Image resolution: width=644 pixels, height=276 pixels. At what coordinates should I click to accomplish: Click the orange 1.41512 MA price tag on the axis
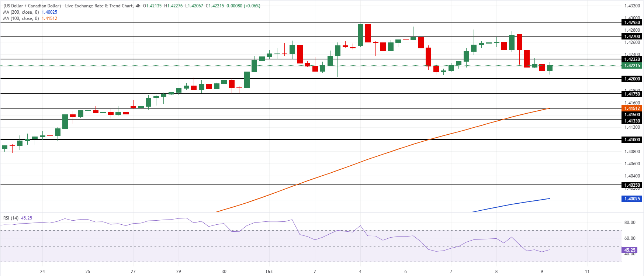632,108
